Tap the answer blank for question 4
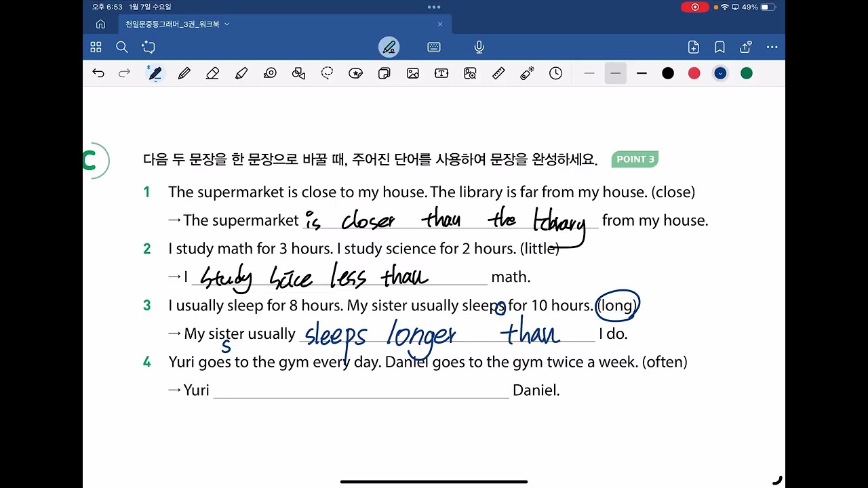868x488 pixels. click(361, 390)
